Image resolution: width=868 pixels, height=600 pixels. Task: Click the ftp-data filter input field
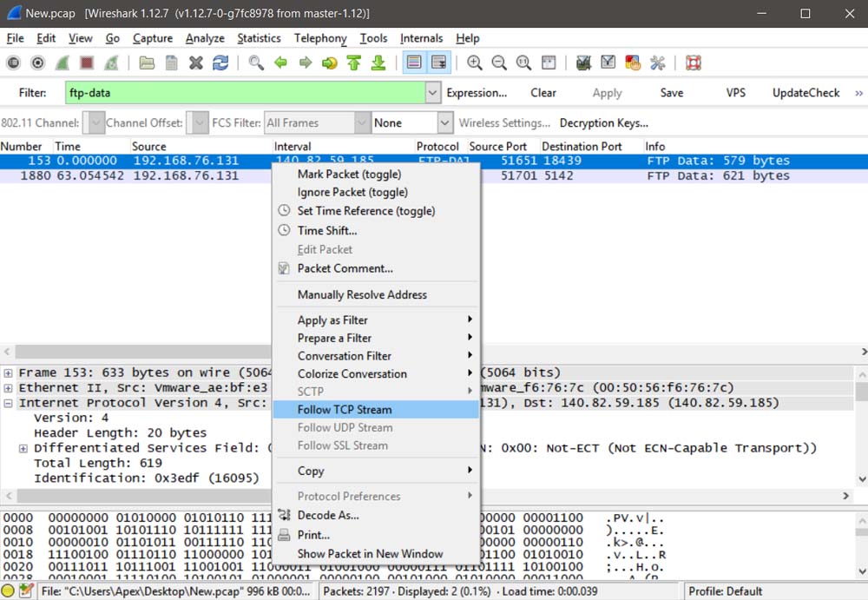click(243, 93)
